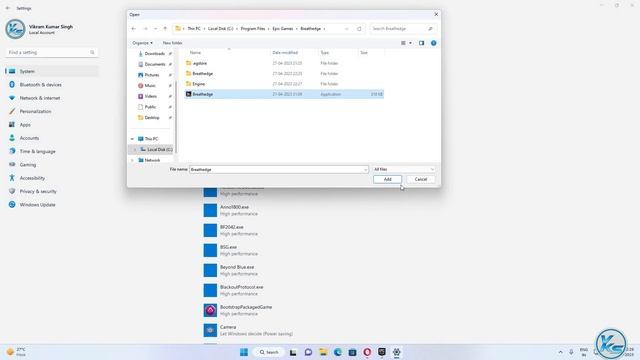Open Desktop in navigation pane
The height and width of the screenshot is (360, 640).
coord(151,117)
